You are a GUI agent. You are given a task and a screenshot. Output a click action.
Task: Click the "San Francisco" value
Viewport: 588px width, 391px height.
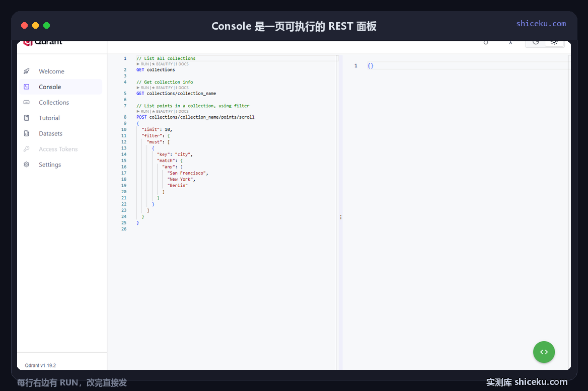pos(187,173)
